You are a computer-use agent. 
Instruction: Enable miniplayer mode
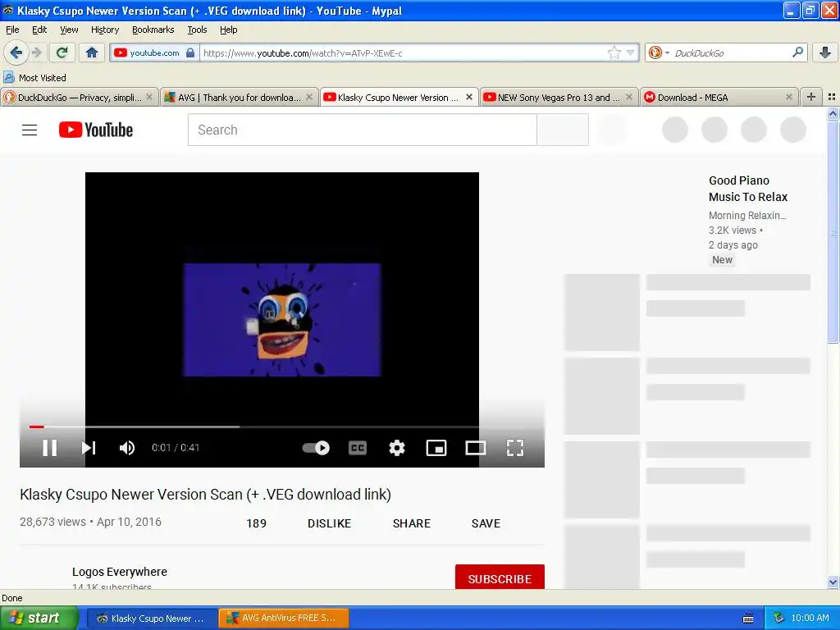[436, 448]
